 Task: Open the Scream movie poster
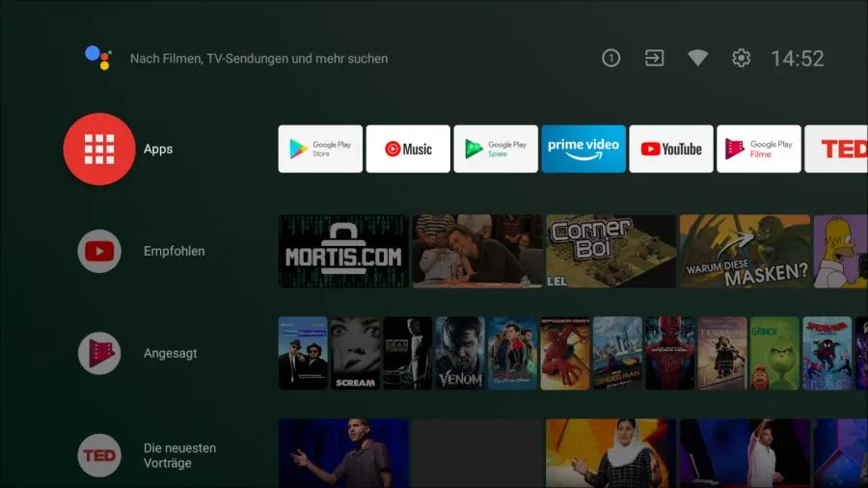click(355, 353)
